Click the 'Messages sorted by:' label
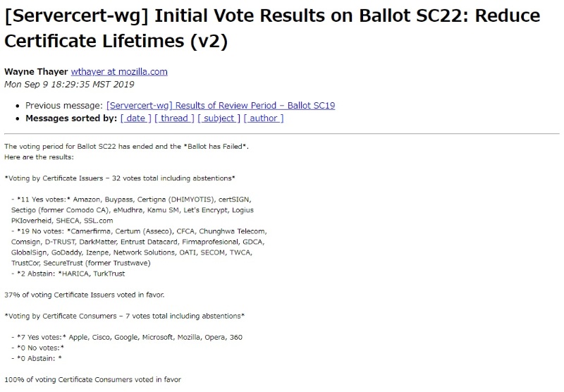This screenshot has width=564, height=392. [70, 118]
